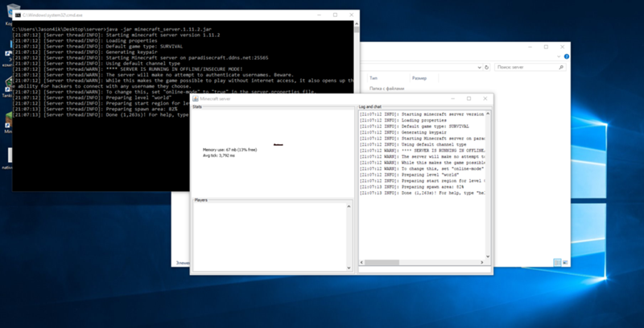Expand the Explorer ribbon chevron
The height and width of the screenshot is (328, 644).
[559, 56]
